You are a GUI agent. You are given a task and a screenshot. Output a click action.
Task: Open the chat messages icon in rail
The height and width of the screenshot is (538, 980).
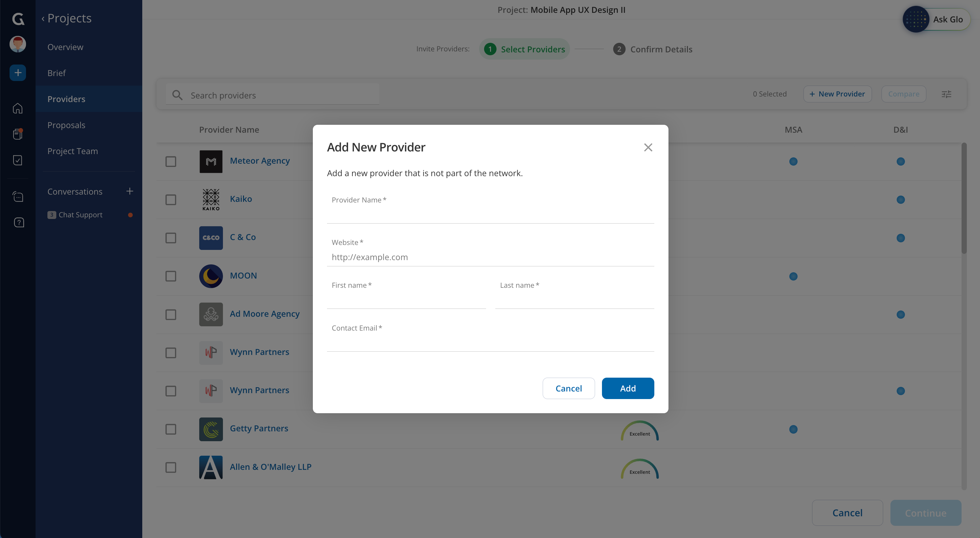tap(18, 197)
